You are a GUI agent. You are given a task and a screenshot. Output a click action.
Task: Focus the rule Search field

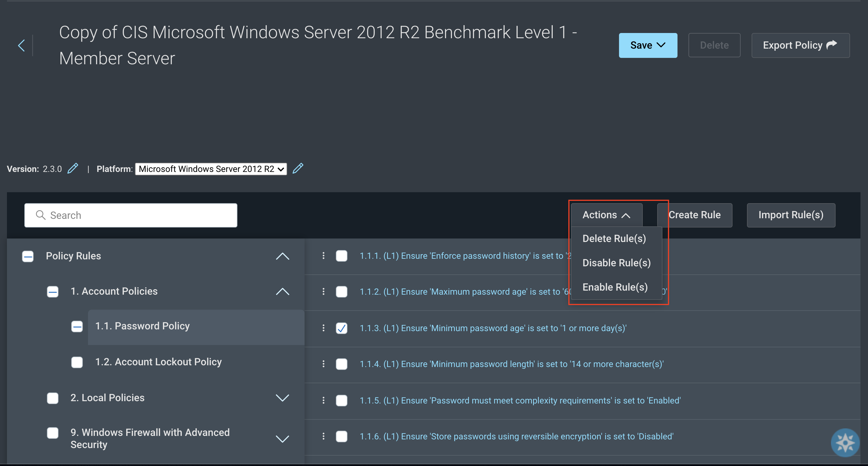click(131, 215)
